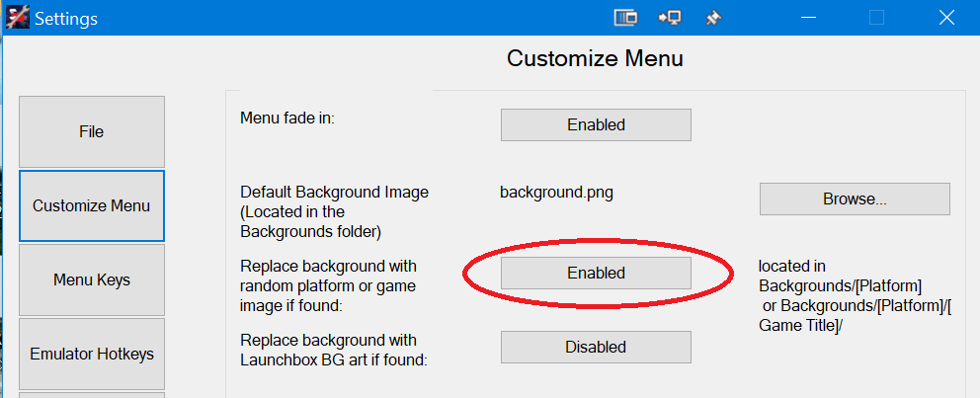Toggle Launchbox BG art Disabled button
Screen dimensions: 980x398
(x=596, y=347)
